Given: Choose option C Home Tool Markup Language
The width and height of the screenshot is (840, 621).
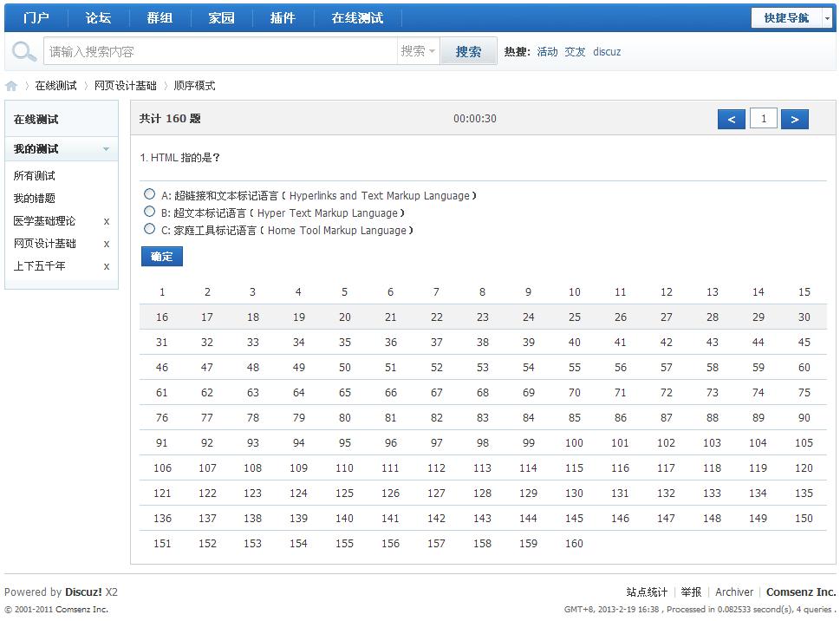Looking at the screenshot, I should tap(150, 229).
